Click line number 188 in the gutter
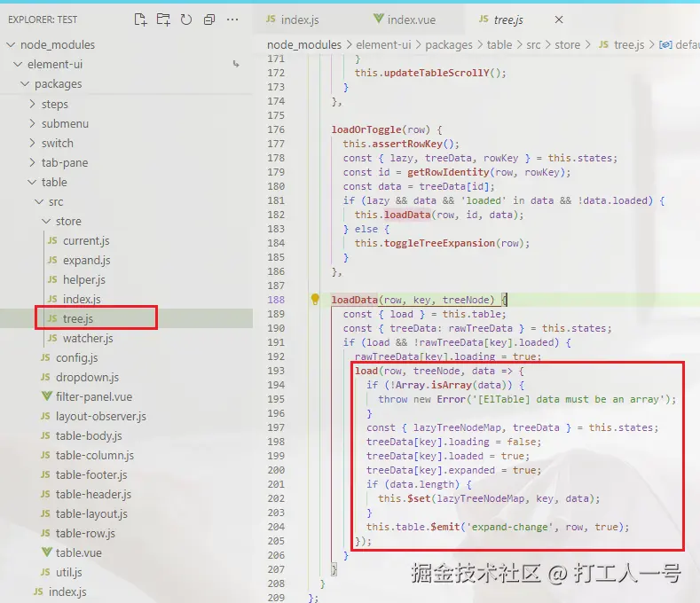The width and height of the screenshot is (700, 603). click(x=276, y=300)
